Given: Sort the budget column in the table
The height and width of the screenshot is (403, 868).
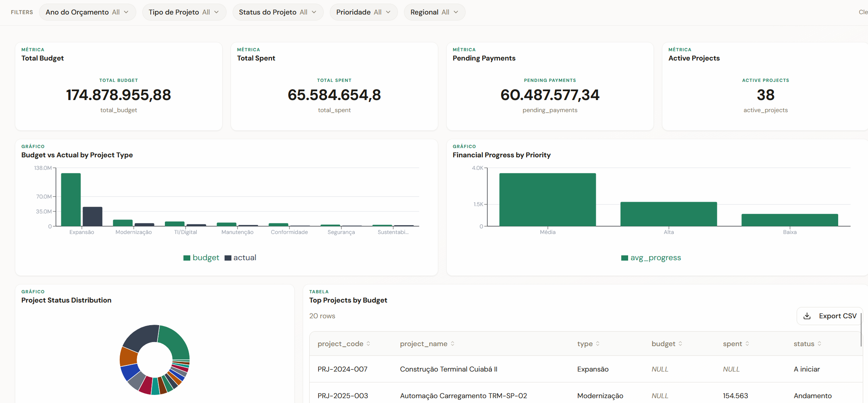Looking at the screenshot, I should coord(681,343).
